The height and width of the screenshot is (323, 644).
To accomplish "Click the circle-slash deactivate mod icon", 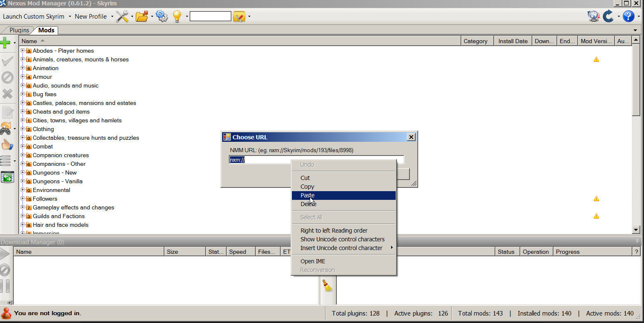I will pos(7,78).
